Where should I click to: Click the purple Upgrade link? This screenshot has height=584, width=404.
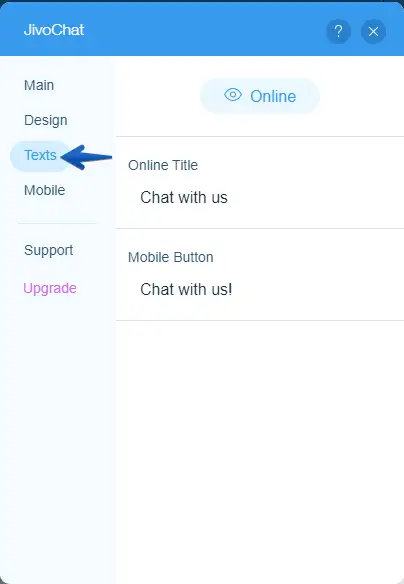[x=50, y=288]
